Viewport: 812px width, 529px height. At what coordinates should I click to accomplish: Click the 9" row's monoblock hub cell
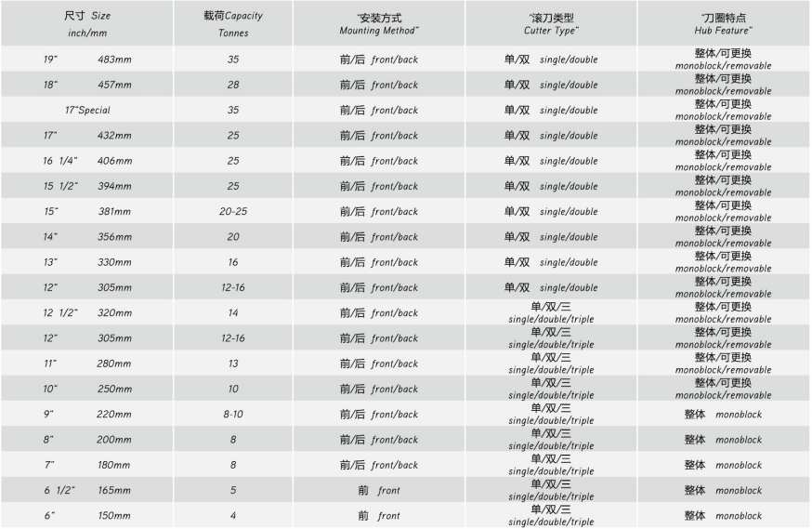pyautogui.click(x=723, y=414)
